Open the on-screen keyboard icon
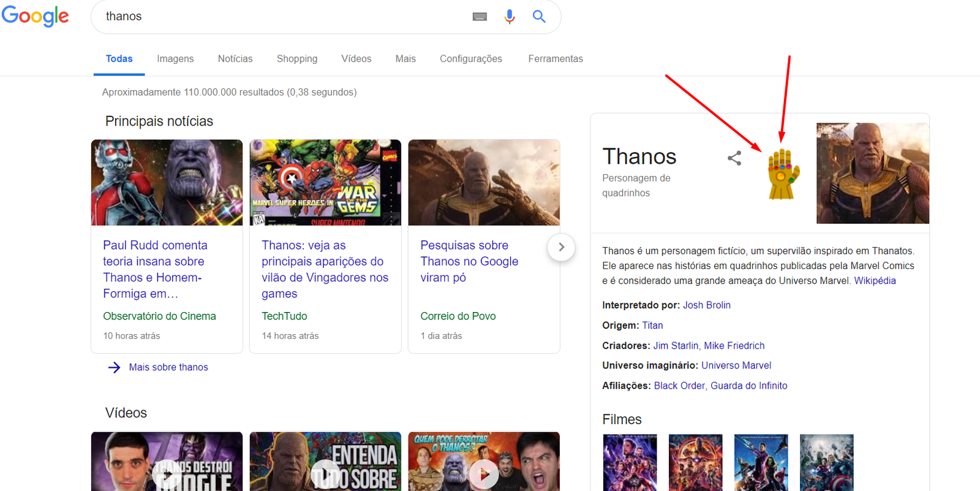This screenshot has width=980, height=491. point(480,17)
